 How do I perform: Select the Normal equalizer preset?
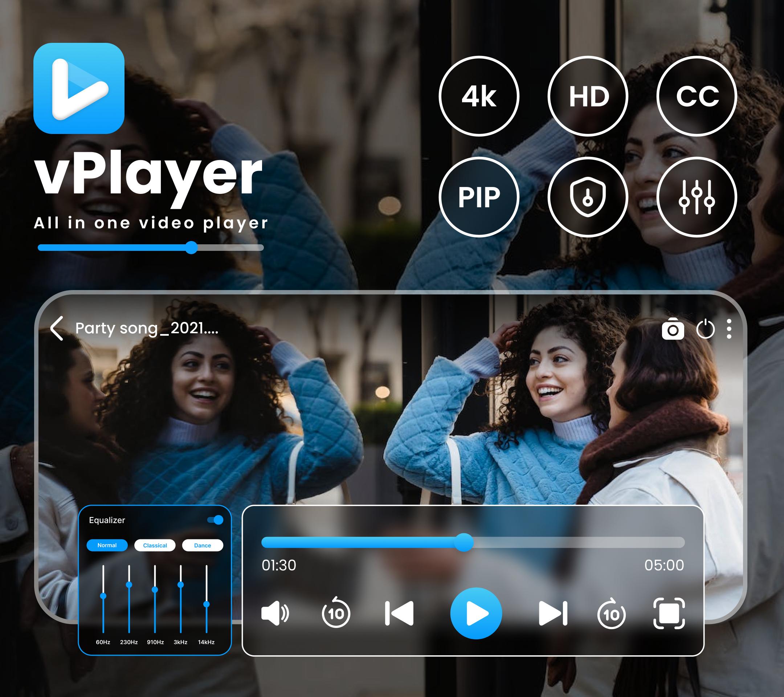click(107, 545)
